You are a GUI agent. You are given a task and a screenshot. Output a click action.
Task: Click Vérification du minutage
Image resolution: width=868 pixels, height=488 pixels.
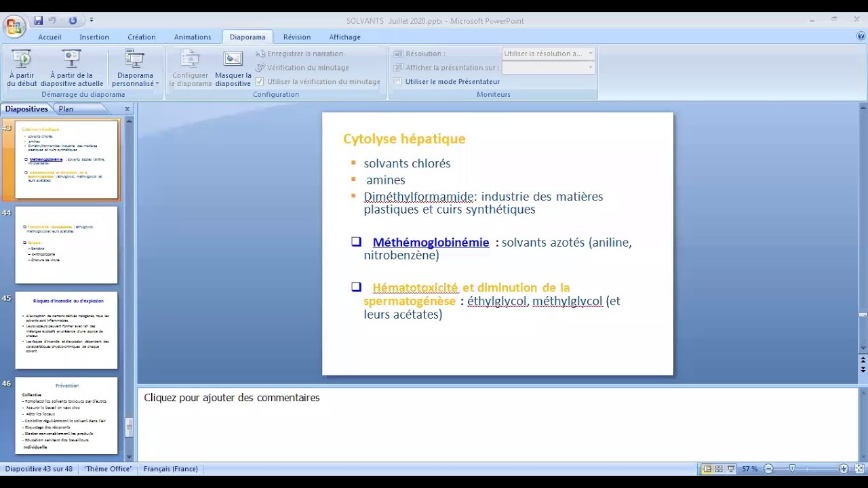(x=302, y=68)
